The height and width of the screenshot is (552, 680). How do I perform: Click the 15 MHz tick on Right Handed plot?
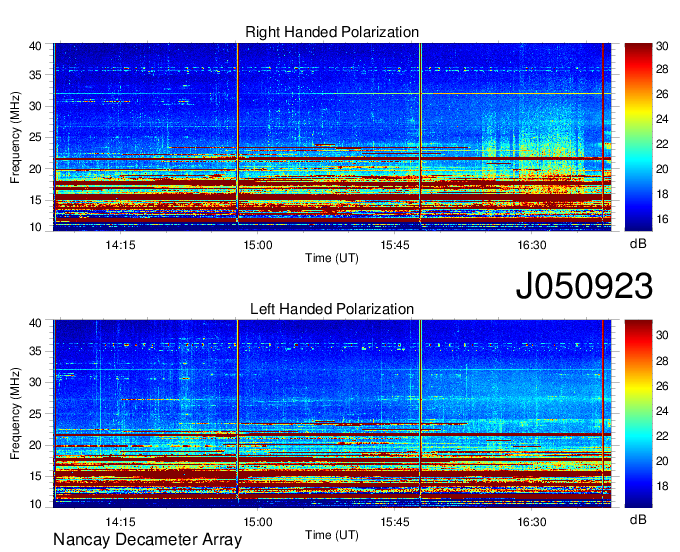click(x=35, y=200)
